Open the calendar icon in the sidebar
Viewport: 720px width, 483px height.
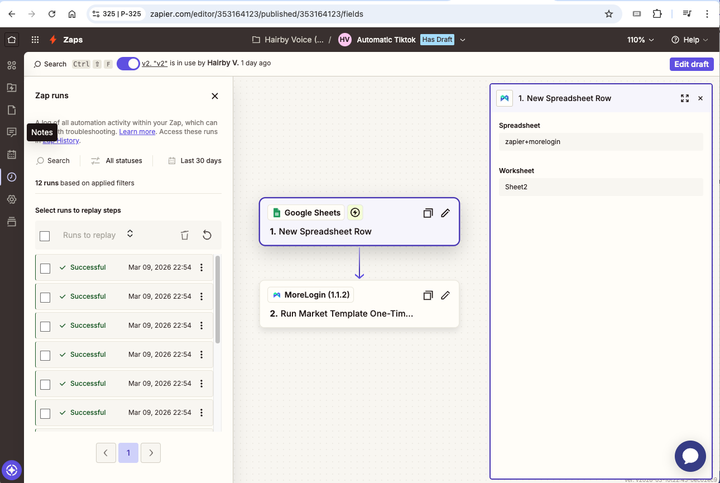pos(11,154)
